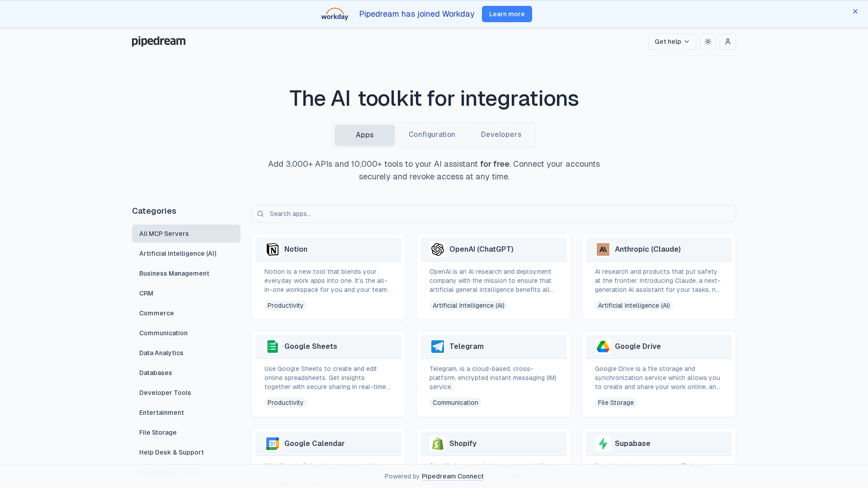Click the Anthropic Claude logo icon
Image resolution: width=868 pixels, height=488 pixels.
pos(603,249)
